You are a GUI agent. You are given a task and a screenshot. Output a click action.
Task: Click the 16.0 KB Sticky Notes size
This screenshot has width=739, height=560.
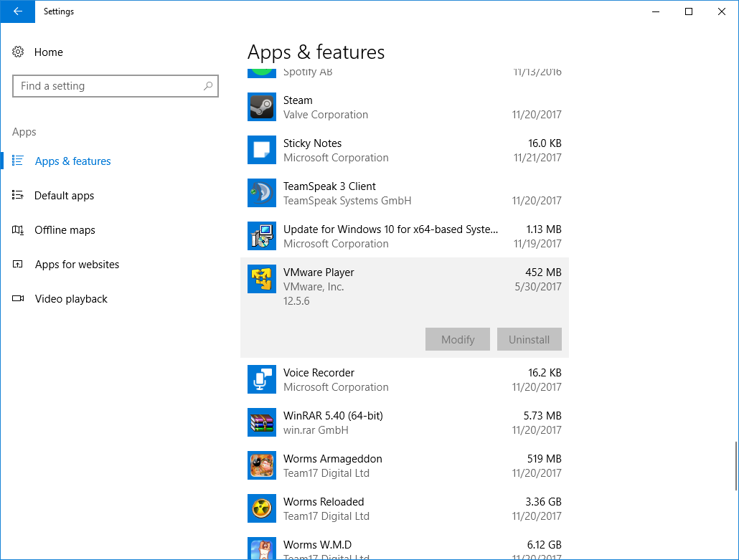[x=545, y=143]
